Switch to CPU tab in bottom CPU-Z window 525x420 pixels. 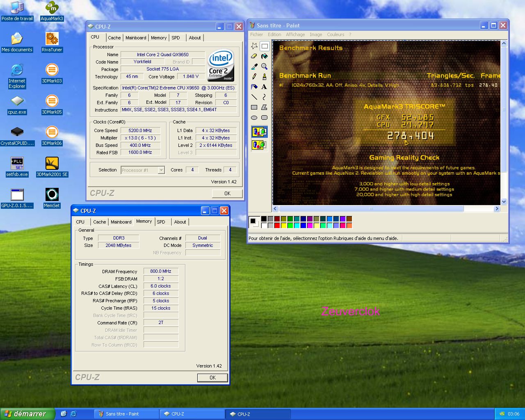(x=80, y=222)
